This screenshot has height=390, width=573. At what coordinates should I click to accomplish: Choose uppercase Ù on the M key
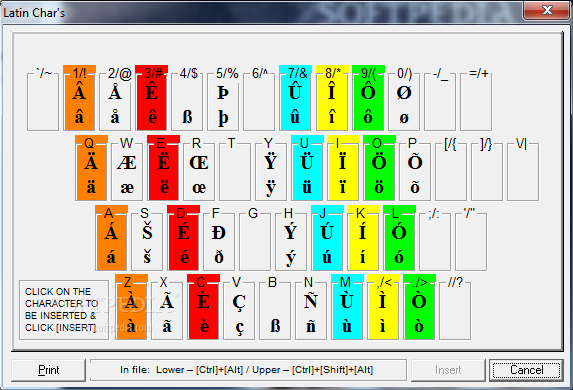346,301
